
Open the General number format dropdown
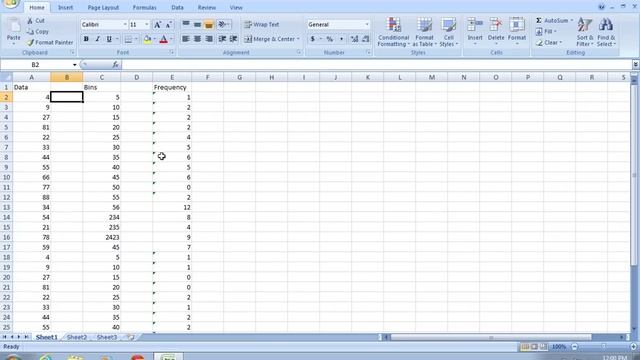point(367,24)
